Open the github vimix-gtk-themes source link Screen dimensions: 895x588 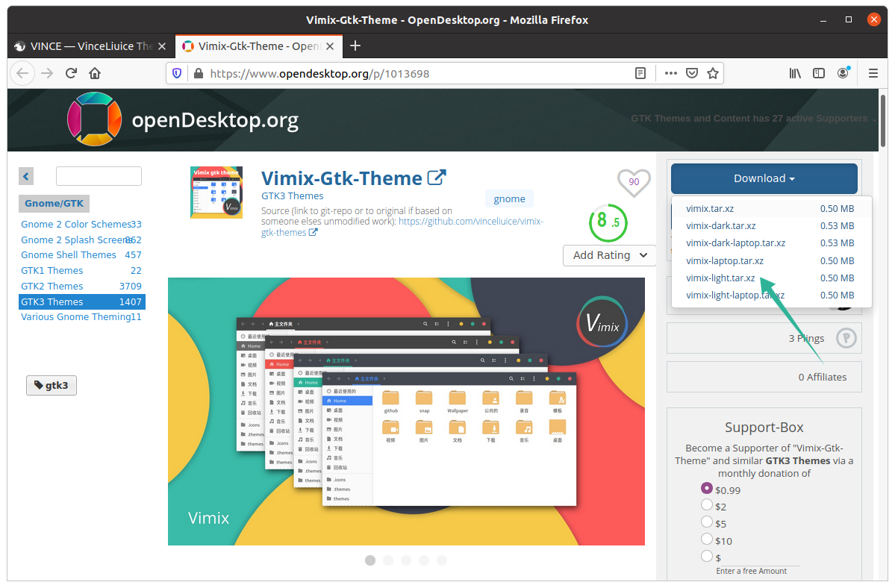(x=402, y=227)
